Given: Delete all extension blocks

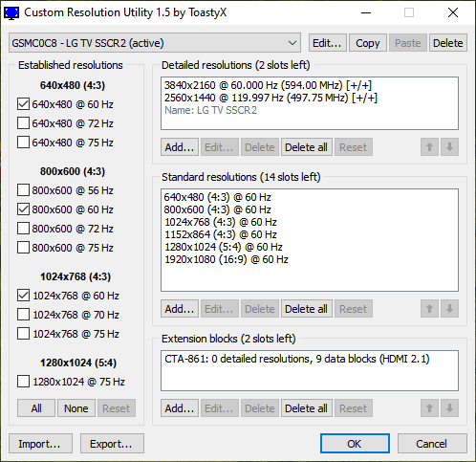Looking at the screenshot, I should pyautogui.click(x=307, y=408).
